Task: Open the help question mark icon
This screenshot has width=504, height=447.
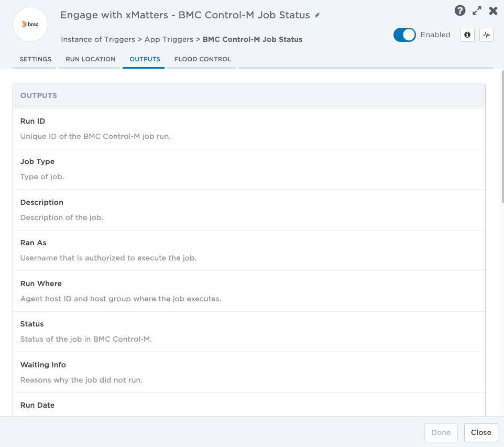Action: (460, 10)
